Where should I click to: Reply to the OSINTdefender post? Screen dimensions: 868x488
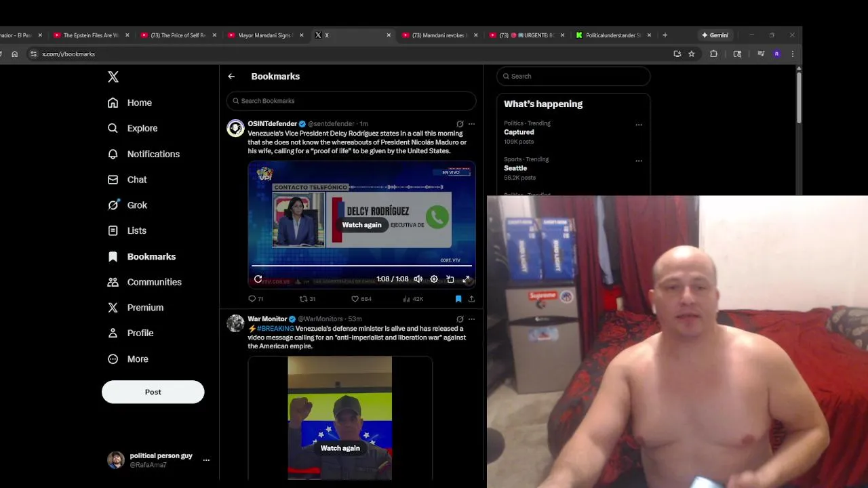[x=256, y=299]
